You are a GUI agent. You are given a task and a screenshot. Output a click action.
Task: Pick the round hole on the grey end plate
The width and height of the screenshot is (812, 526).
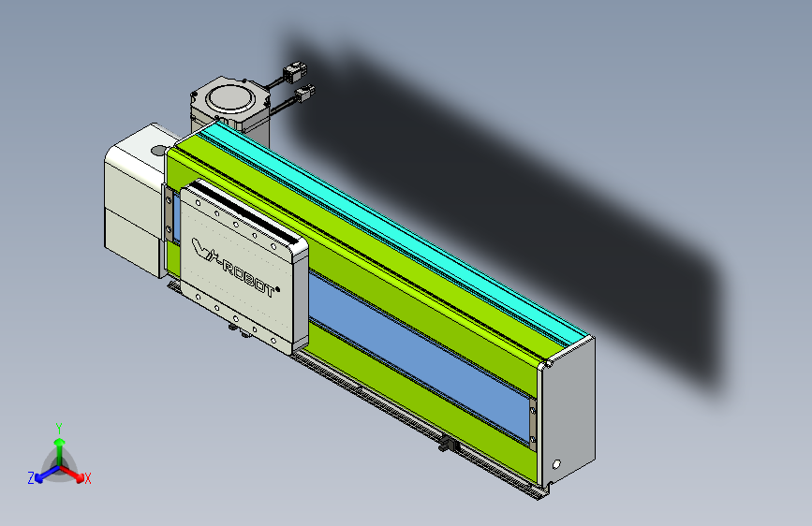pos(556,464)
